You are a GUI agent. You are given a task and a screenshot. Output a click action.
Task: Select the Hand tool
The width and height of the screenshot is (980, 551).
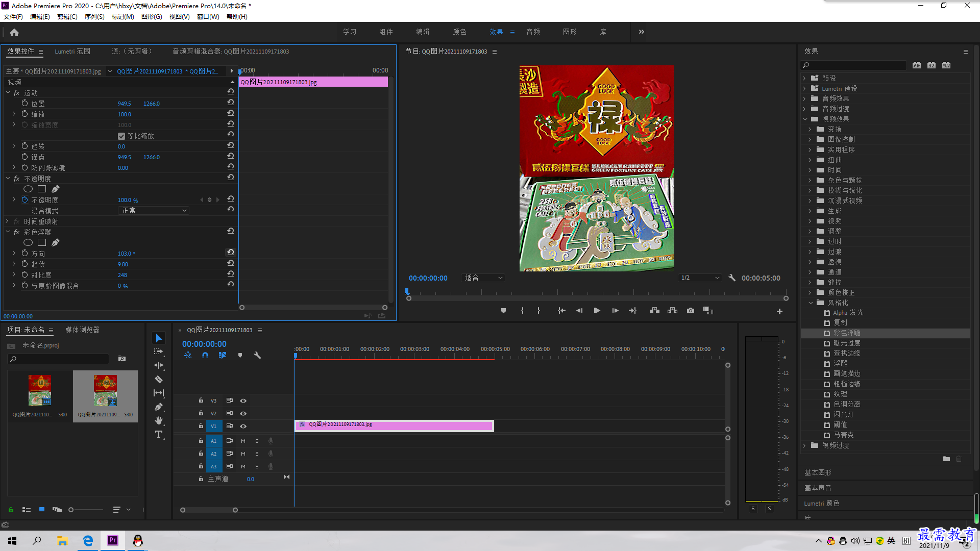(x=159, y=420)
